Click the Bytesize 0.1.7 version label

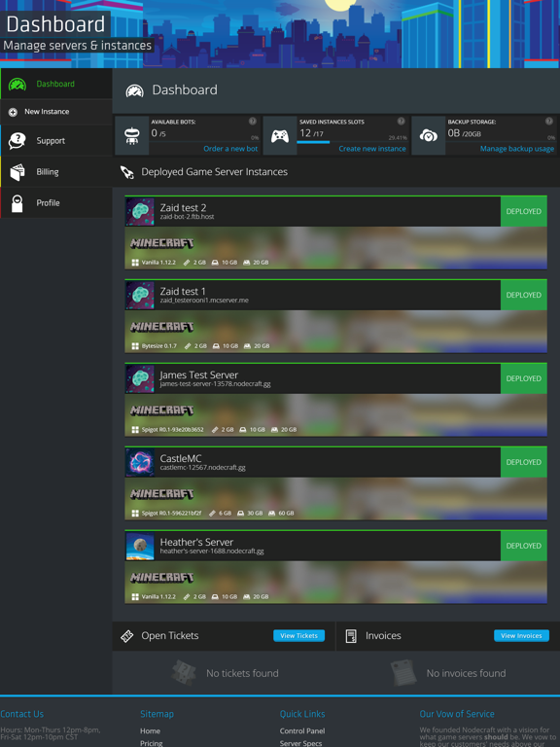pyautogui.click(x=159, y=346)
